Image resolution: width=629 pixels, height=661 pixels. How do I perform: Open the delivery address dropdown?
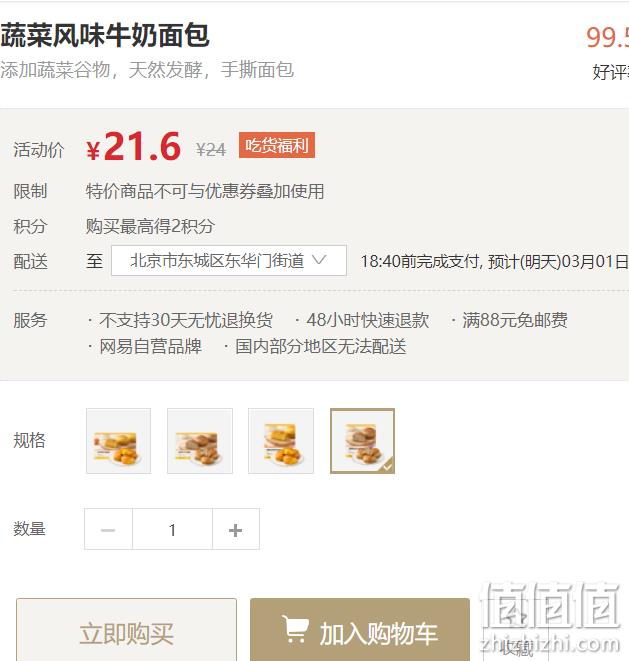coord(229,261)
